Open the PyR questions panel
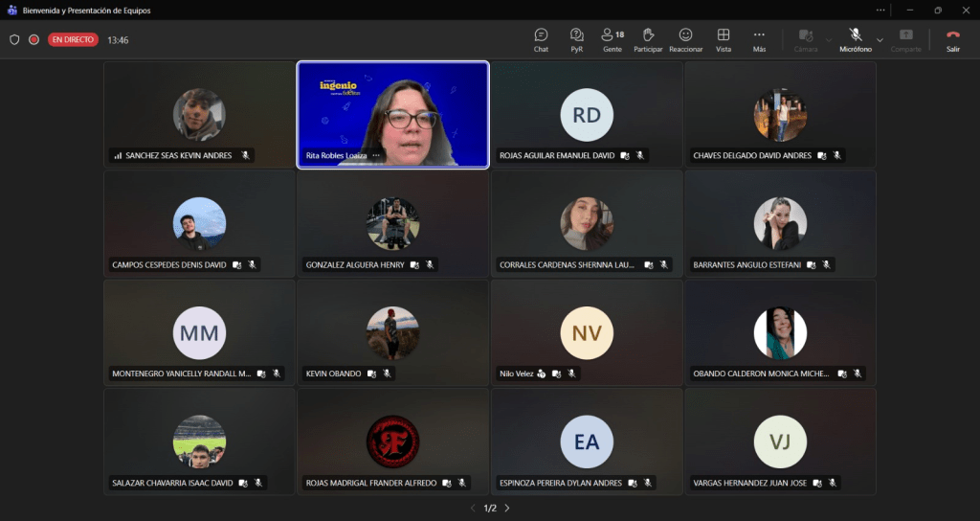The height and width of the screenshot is (521, 980). click(577, 39)
